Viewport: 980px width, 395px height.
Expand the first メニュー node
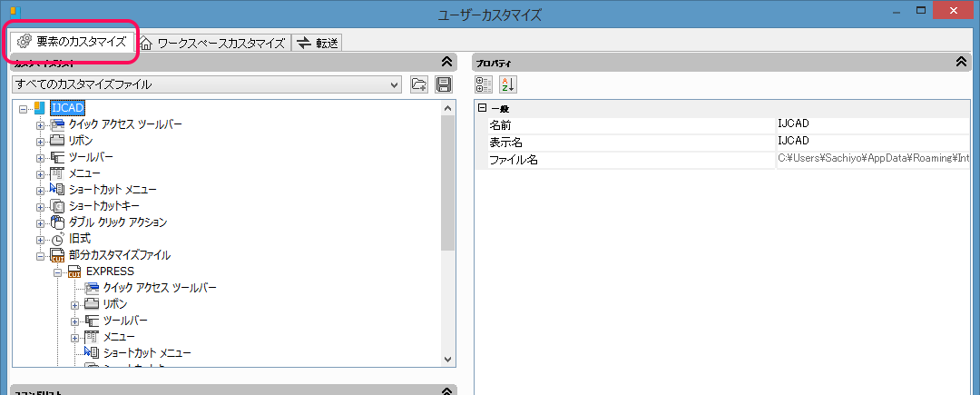pos(40,173)
